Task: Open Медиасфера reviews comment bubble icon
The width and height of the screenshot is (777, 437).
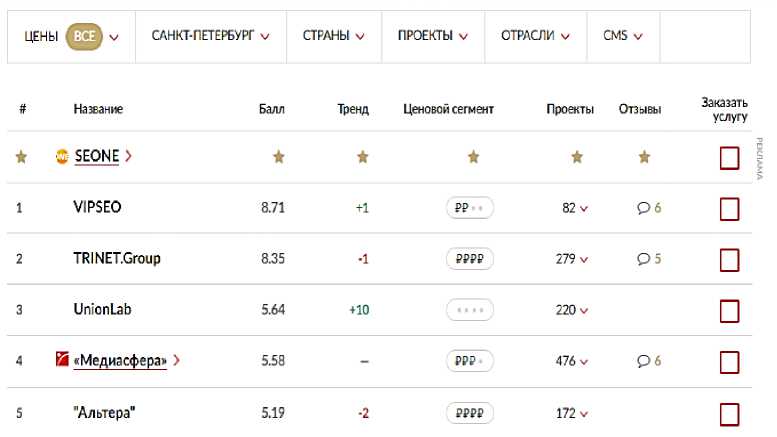Action: 643,361
